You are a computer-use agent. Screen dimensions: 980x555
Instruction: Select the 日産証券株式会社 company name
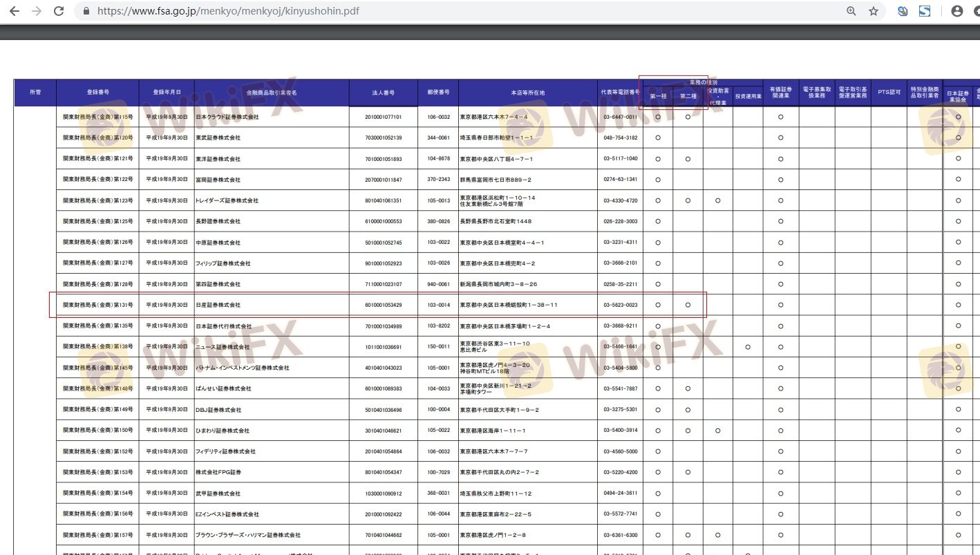(x=218, y=305)
